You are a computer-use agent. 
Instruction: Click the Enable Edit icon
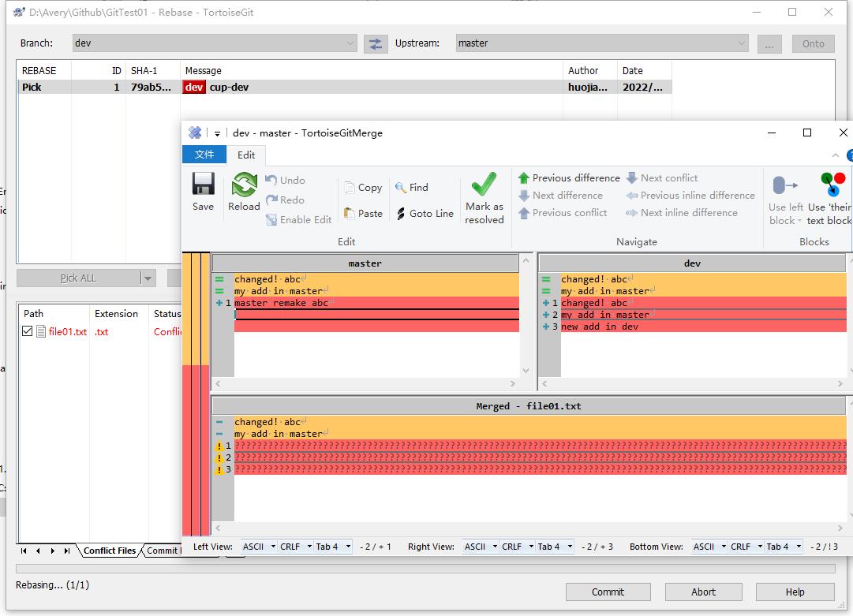tap(271, 219)
